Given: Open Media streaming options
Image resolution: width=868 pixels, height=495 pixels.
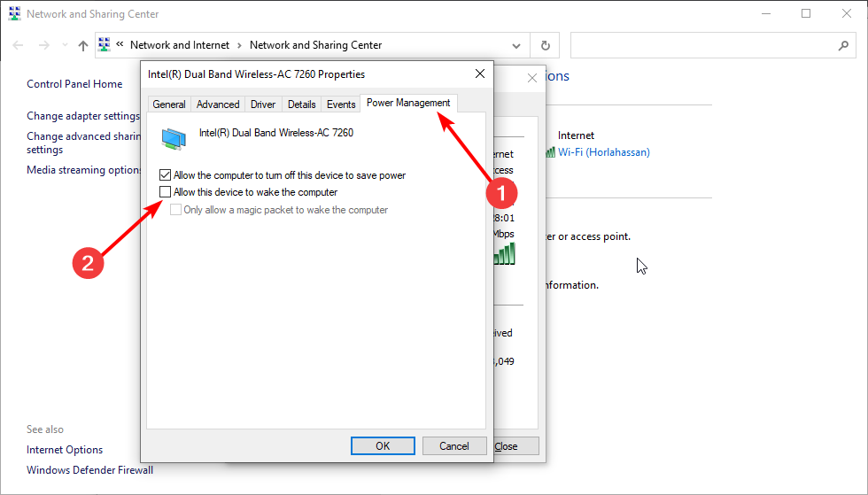Looking at the screenshot, I should click(83, 170).
